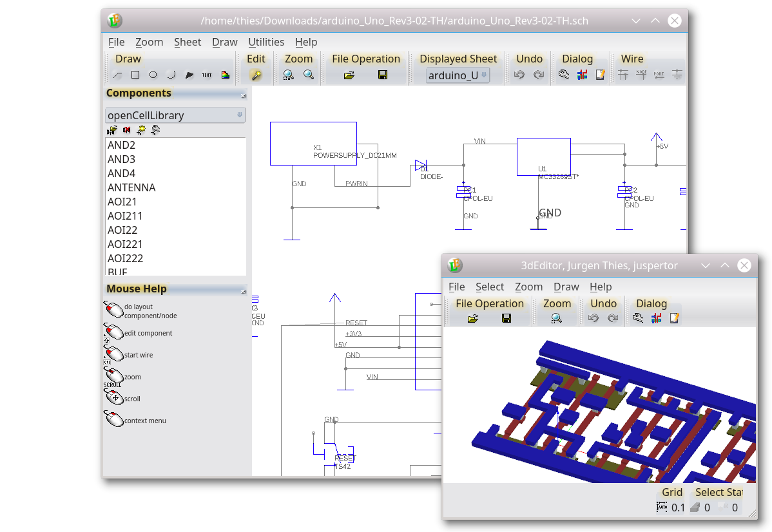Open file in 3dEditor window
The height and width of the screenshot is (532, 772).
(472, 318)
